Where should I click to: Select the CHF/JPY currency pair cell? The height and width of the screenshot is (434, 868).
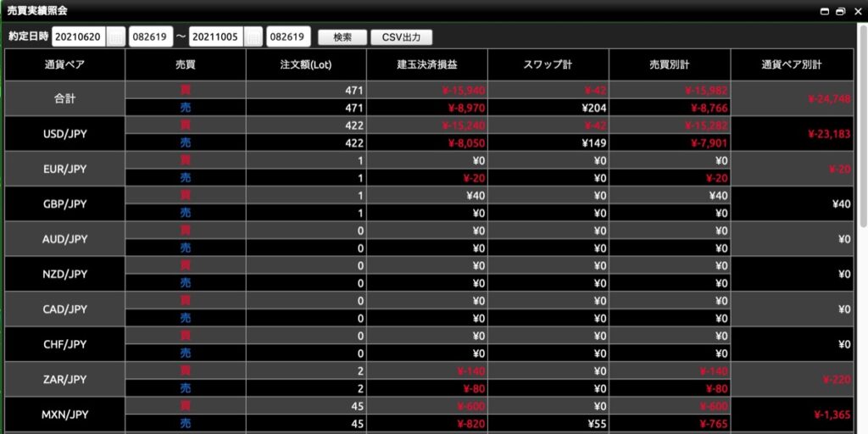[x=64, y=344]
